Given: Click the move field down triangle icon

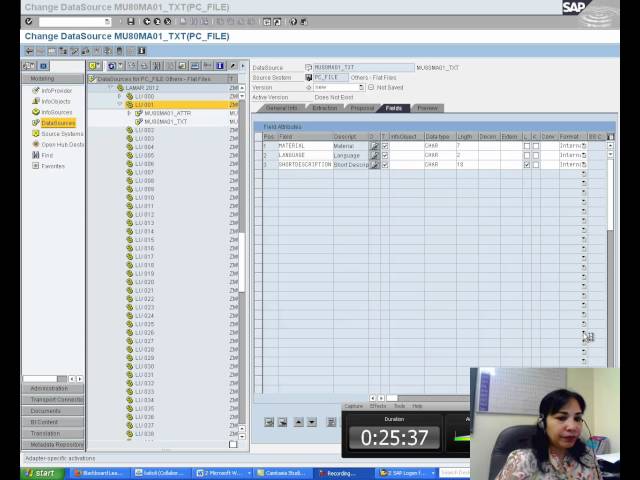Looking at the screenshot, I should point(312,422).
